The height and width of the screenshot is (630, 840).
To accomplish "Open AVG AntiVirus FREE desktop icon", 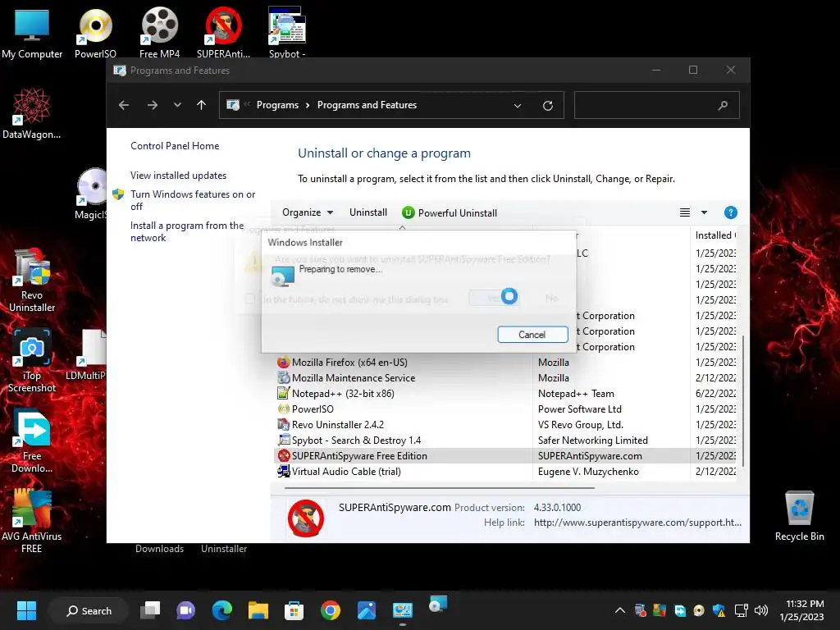I will click(32, 521).
